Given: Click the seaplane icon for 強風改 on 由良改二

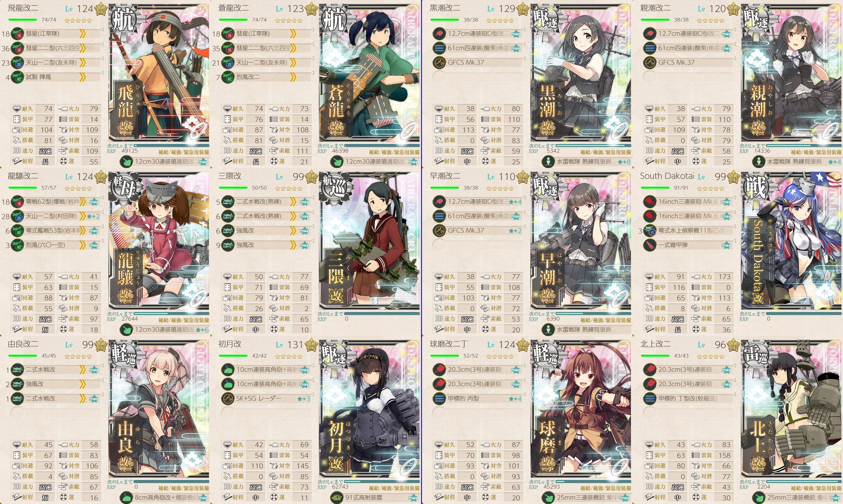Looking at the screenshot, I should (x=17, y=384).
